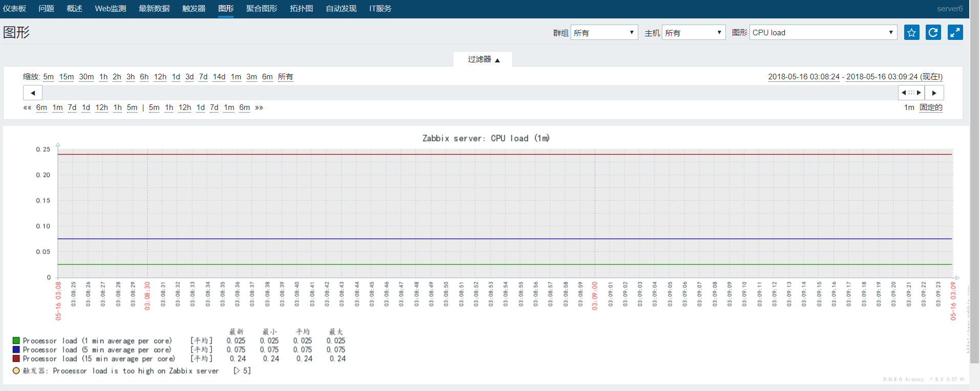Viewport: 980px width, 391px height.
Task: Click the right arrow time navigation button
Action: [x=934, y=93]
